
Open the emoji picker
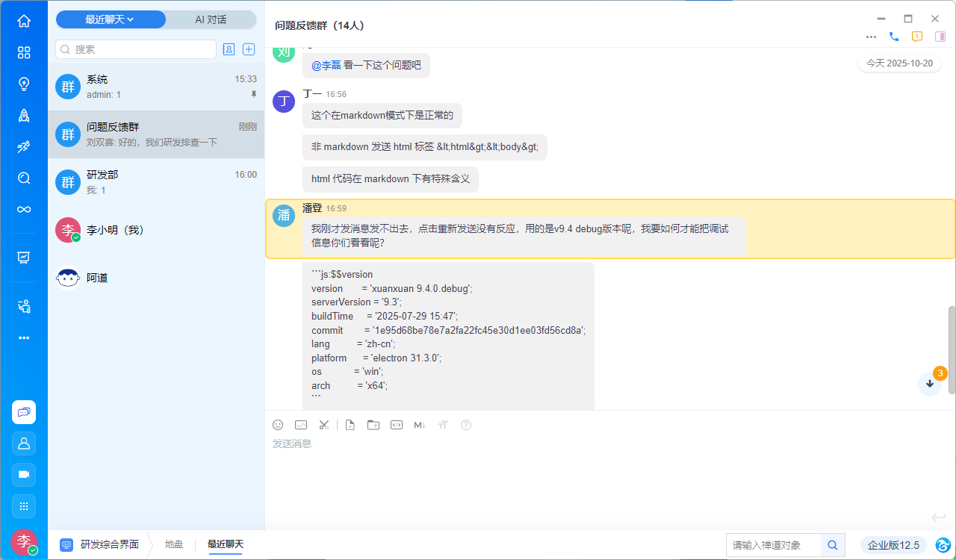(278, 425)
